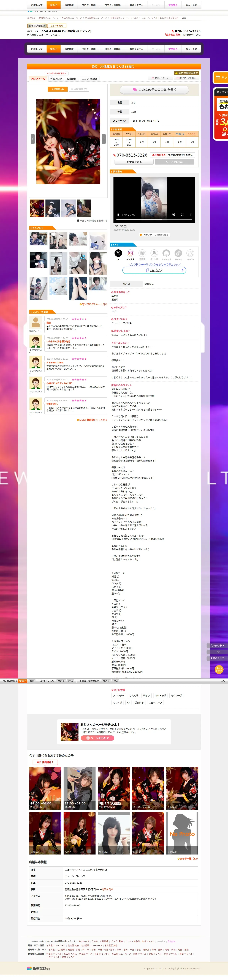This screenshot has height=980, width=228.
Task: Click the ほしい物 Amazon wishlist icon
Action: [154, 253]
